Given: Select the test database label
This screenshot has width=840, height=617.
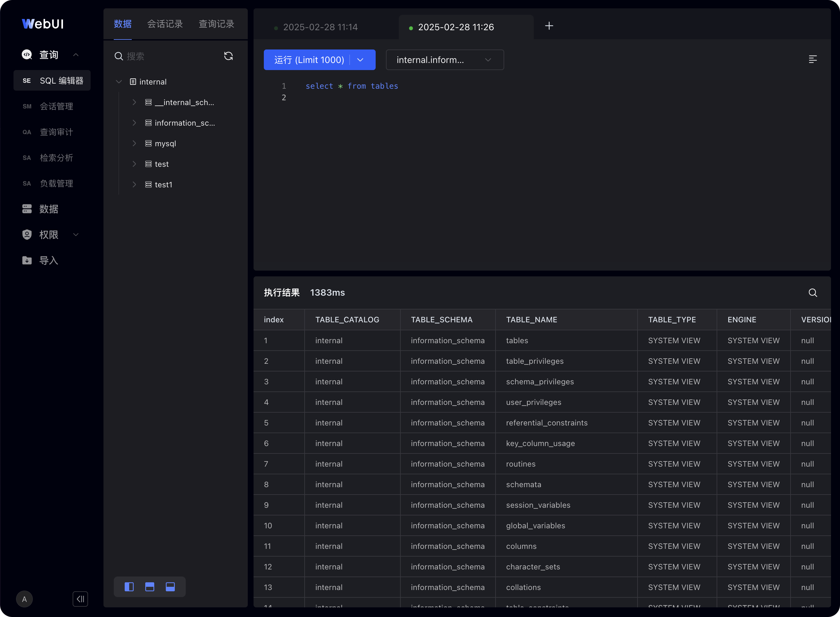Looking at the screenshot, I should pyautogui.click(x=162, y=164).
